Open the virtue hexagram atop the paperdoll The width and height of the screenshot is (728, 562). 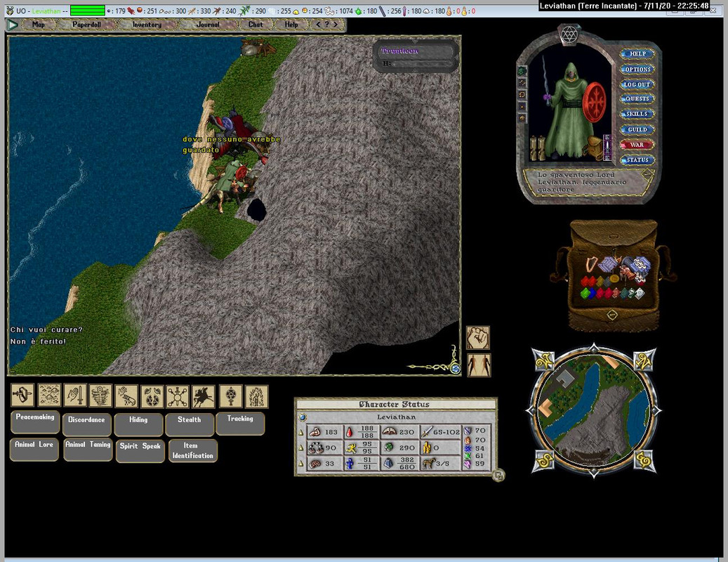[x=569, y=34]
